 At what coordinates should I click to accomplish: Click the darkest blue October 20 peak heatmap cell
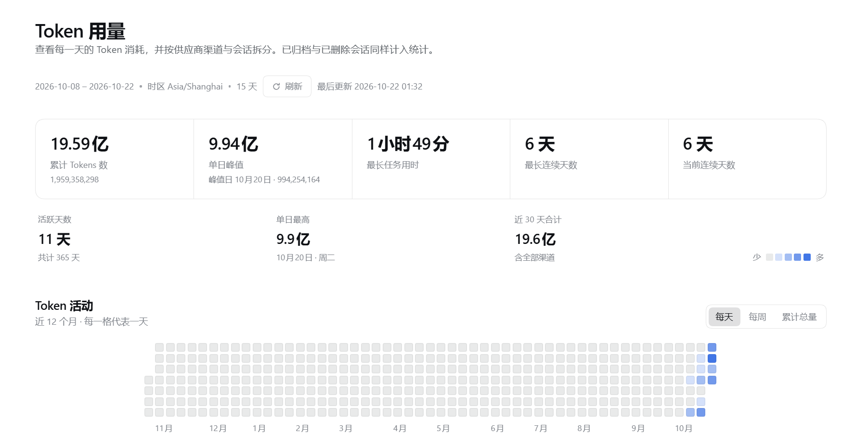coord(712,358)
